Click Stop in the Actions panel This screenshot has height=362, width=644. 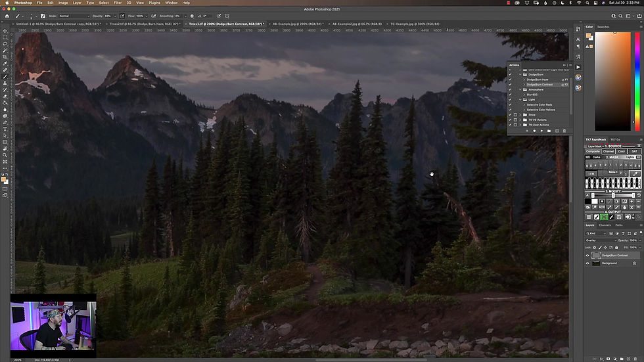(x=527, y=131)
